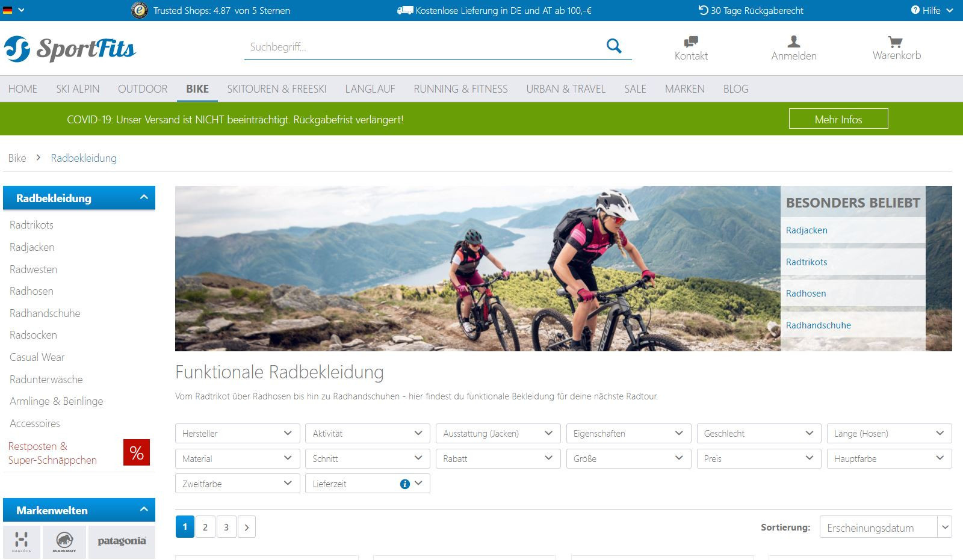Open the Kontakt chat icon
963x560 pixels.
click(690, 42)
